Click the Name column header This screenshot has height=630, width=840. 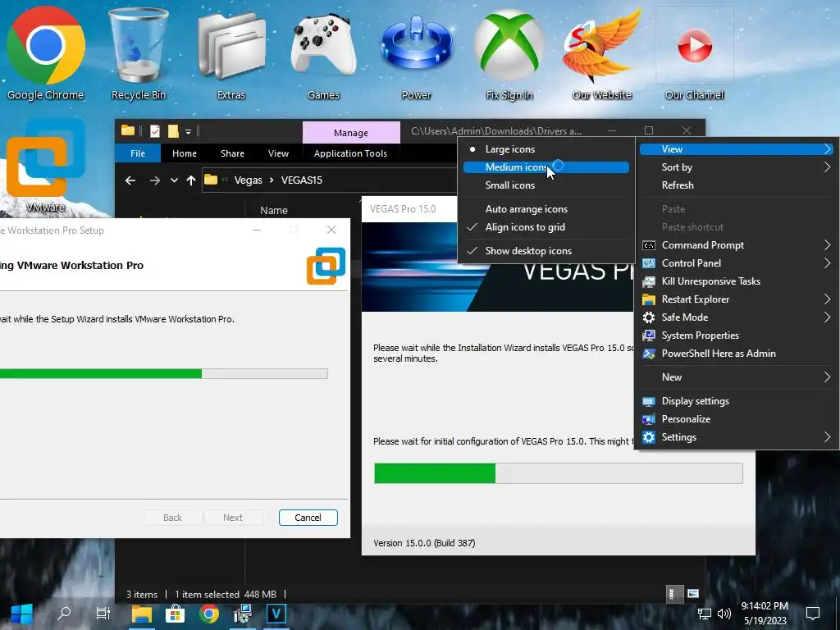point(274,211)
